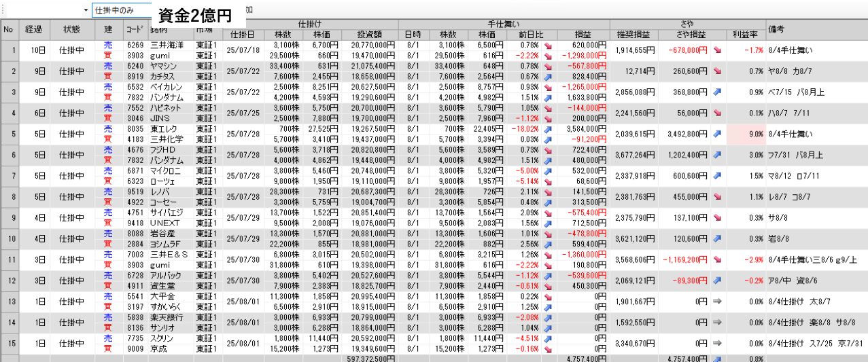Click the toolbar drag handle at top left
The image size is (868, 362).
pyautogui.click(x=3, y=10)
